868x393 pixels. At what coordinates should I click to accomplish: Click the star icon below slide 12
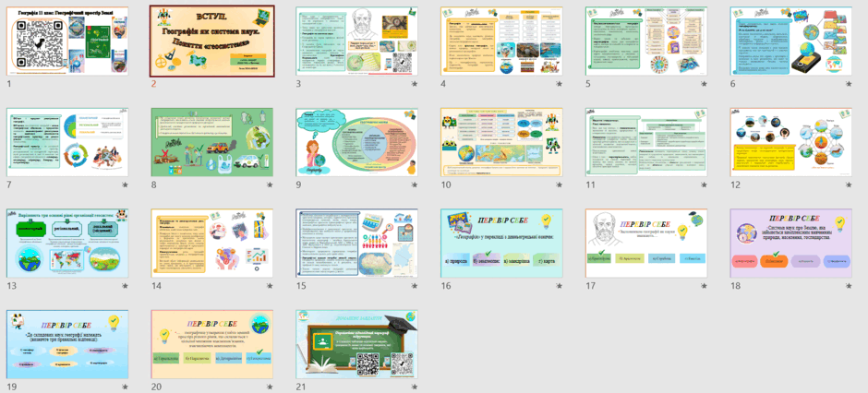click(x=849, y=185)
